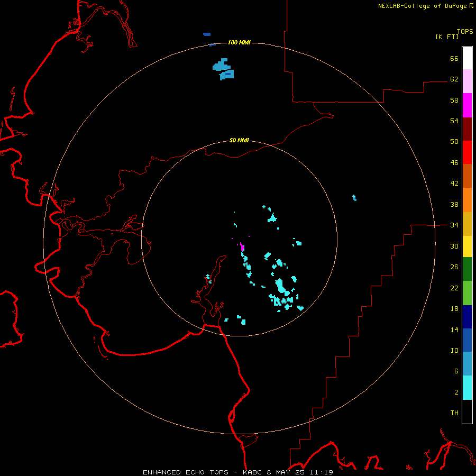Select the 14 label on the scale
The height and width of the screenshot is (476, 476).
pos(454,329)
